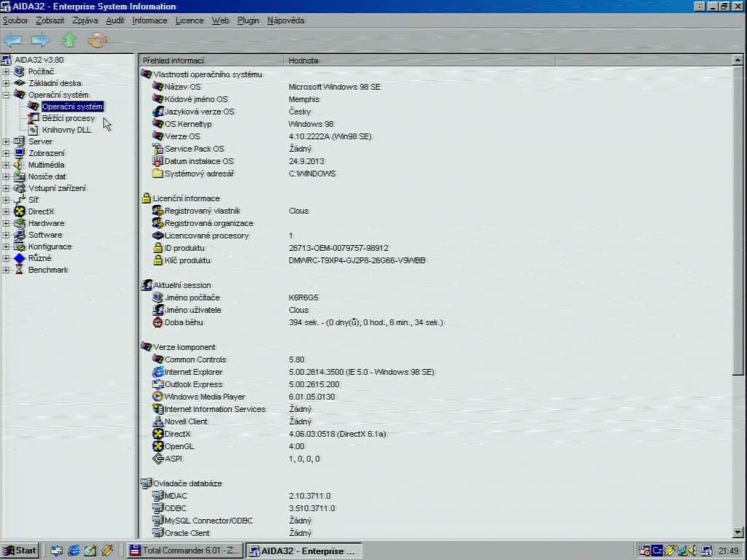Click the value Microsoft Windows 98 SE

click(x=334, y=87)
